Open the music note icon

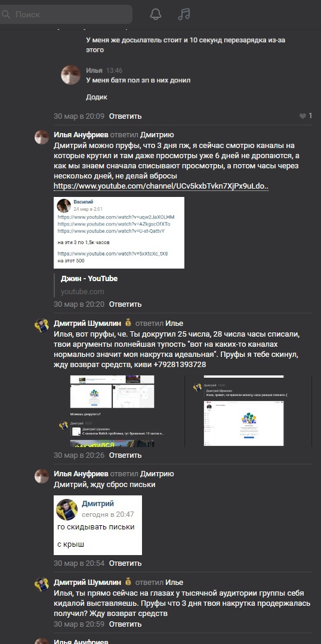[x=184, y=14]
